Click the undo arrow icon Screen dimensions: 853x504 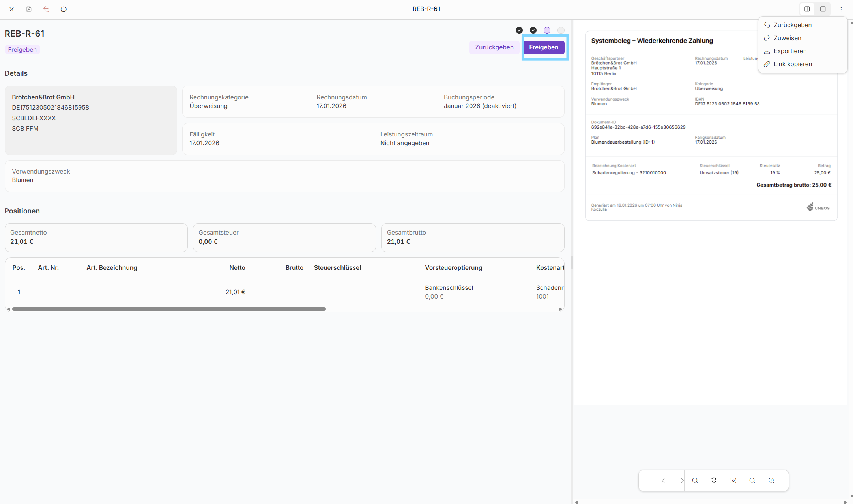click(x=46, y=9)
